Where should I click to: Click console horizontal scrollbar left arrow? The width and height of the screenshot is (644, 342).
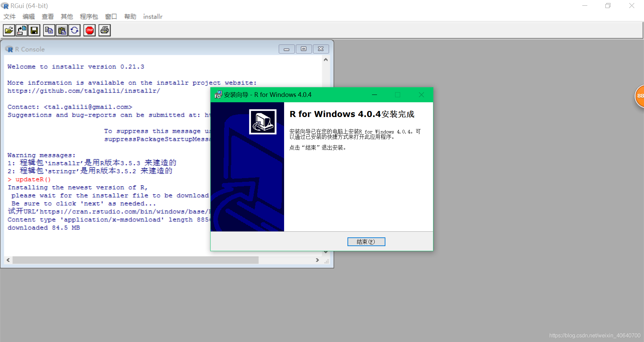tap(8, 260)
